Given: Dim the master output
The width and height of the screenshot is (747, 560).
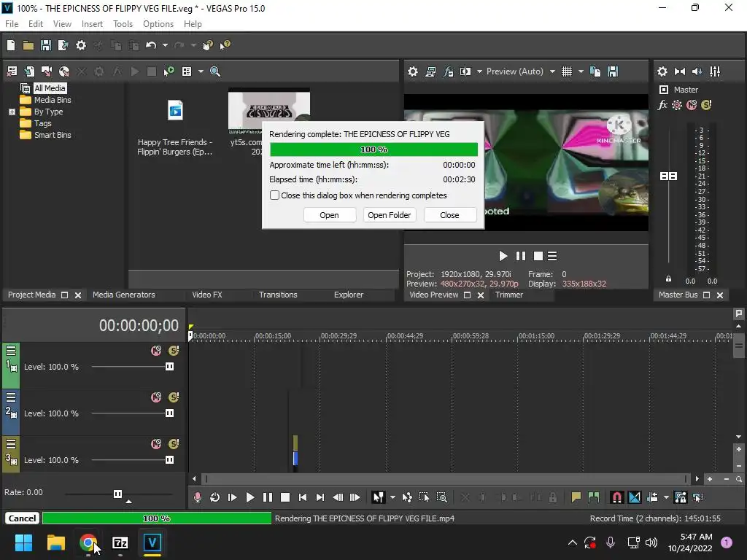Looking at the screenshot, I should click(x=697, y=71).
